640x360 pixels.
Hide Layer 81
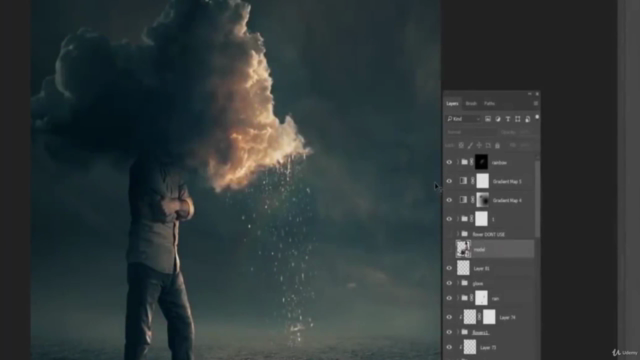pyautogui.click(x=449, y=268)
